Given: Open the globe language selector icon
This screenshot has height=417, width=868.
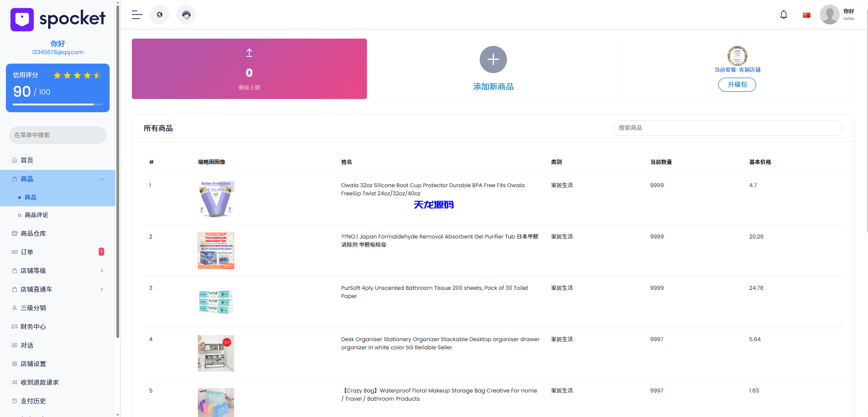Looking at the screenshot, I should (x=160, y=15).
